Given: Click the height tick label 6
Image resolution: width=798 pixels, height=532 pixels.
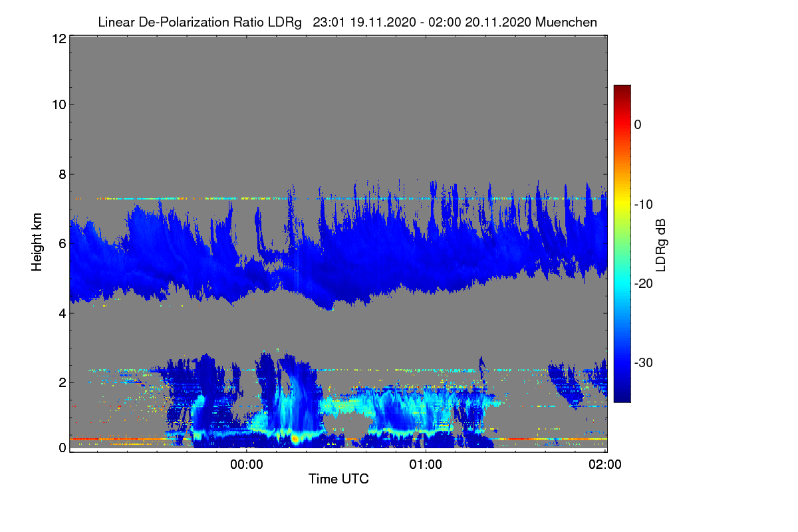Looking at the screenshot, I should click(x=63, y=243).
